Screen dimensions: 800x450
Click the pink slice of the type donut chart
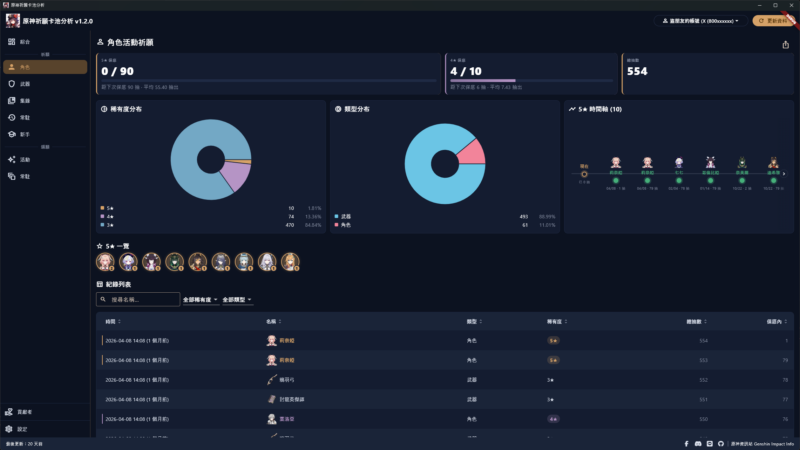[473, 153]
